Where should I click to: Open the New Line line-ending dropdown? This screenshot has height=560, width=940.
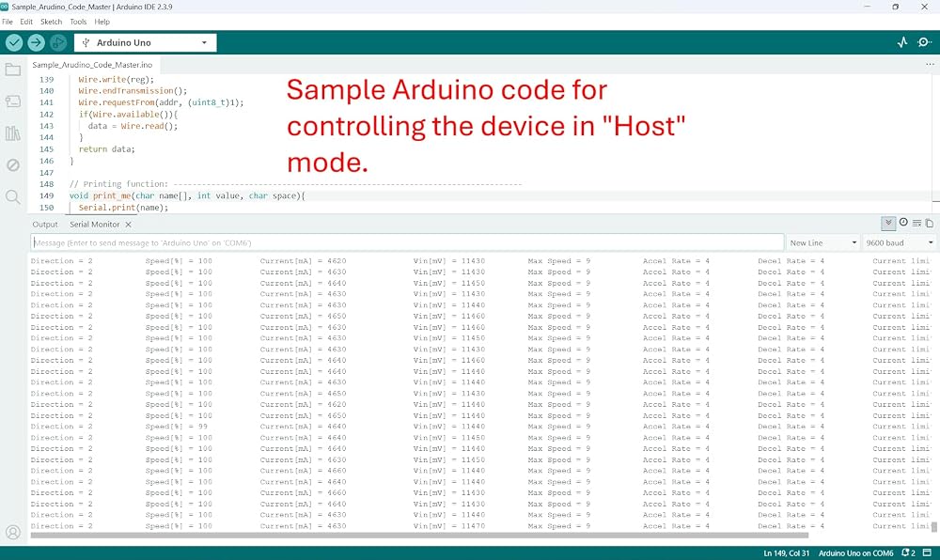(823, 242)
